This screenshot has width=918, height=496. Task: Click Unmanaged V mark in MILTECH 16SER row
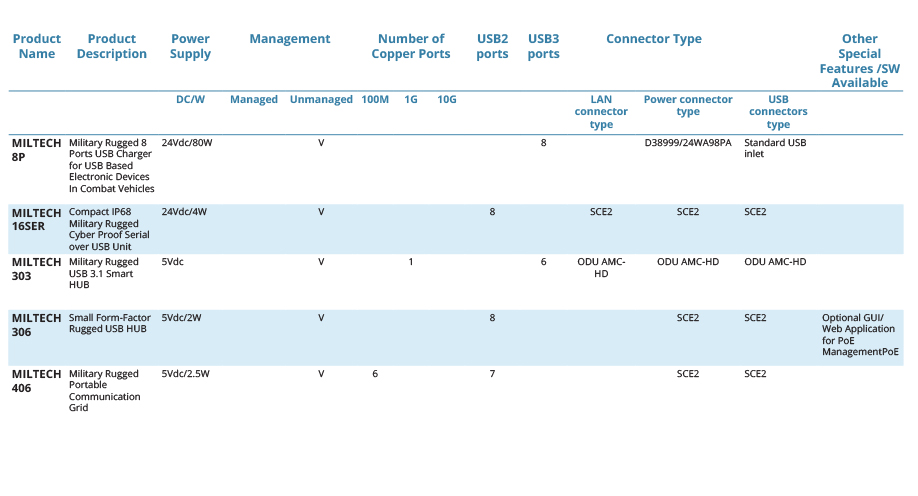point(321,212)
